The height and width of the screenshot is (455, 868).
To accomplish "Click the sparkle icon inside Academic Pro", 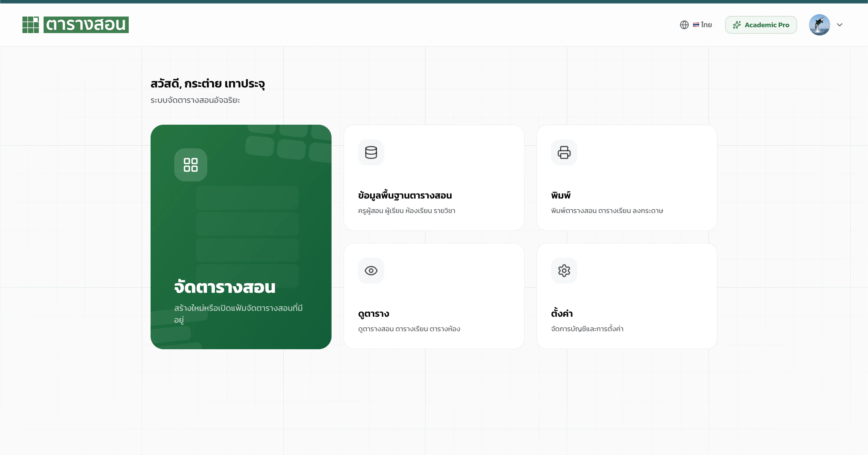I will click(x=737, y=25).
